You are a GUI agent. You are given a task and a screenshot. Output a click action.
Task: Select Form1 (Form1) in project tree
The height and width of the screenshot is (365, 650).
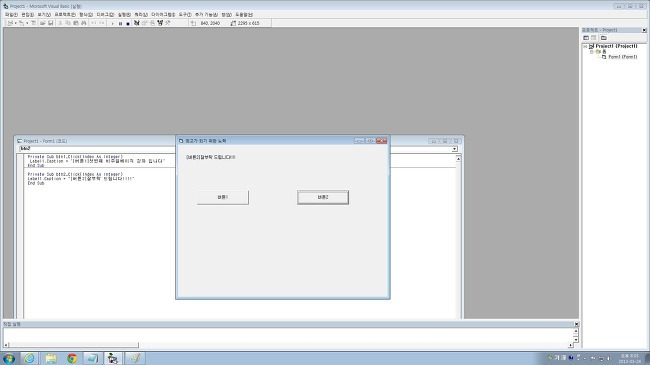click(x=623, y=57)
